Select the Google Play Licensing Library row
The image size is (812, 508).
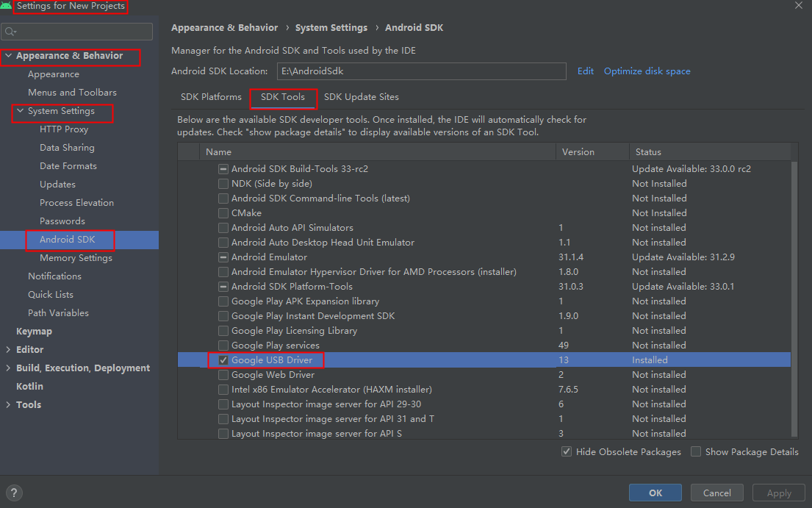tap(484, 331)
